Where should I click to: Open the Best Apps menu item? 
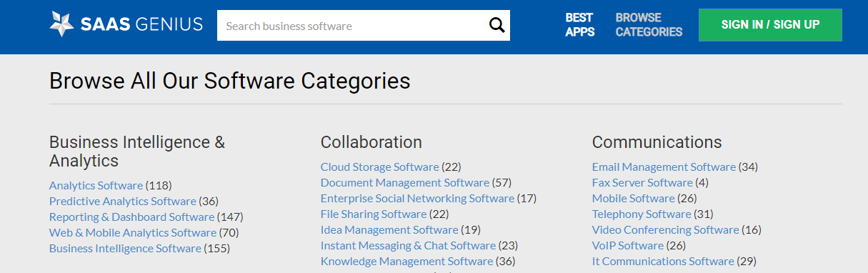[580, 25]
